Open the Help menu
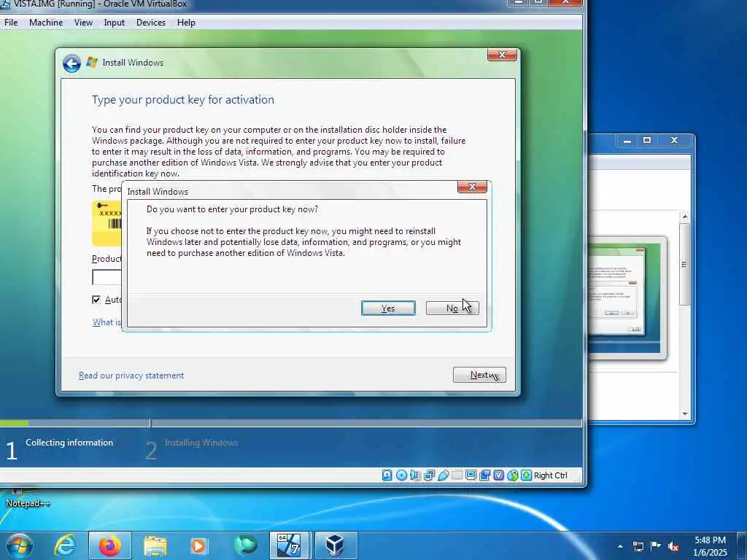 tap(186, 23)
